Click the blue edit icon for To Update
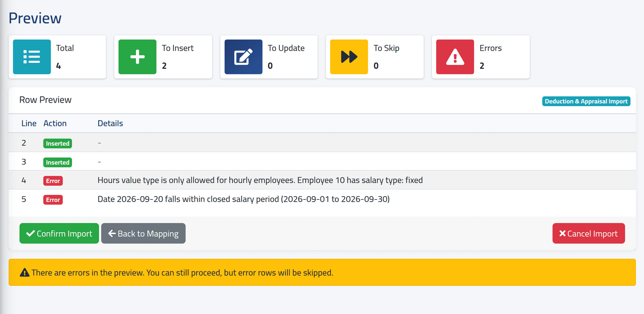 pos(244,57)
